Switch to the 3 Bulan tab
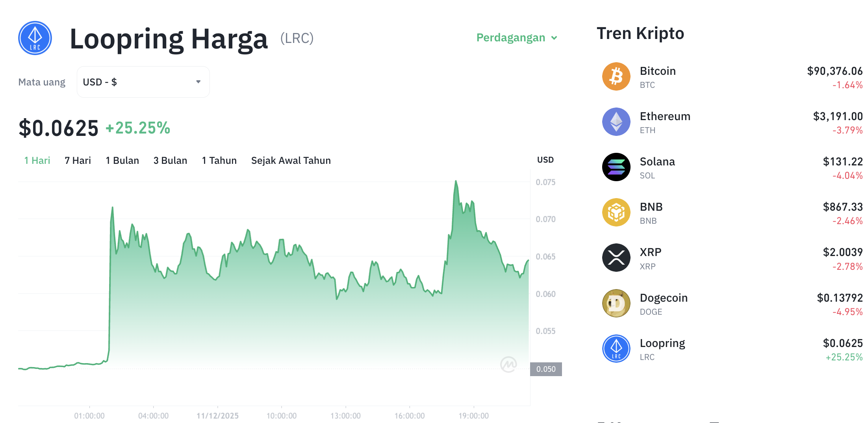Image resolution: width=868 pixels, height=423 pixels. tap(170, 160)
